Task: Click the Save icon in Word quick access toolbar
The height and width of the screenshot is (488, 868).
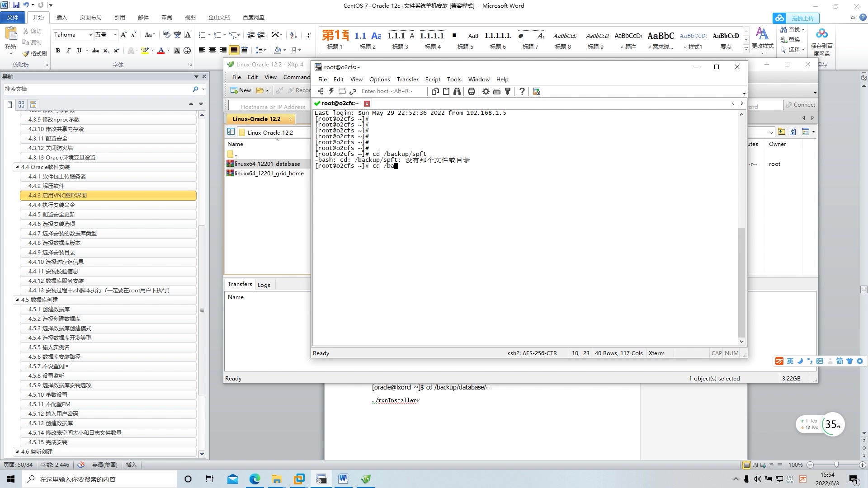Action: pyautogui.click(x=16, y=5)
